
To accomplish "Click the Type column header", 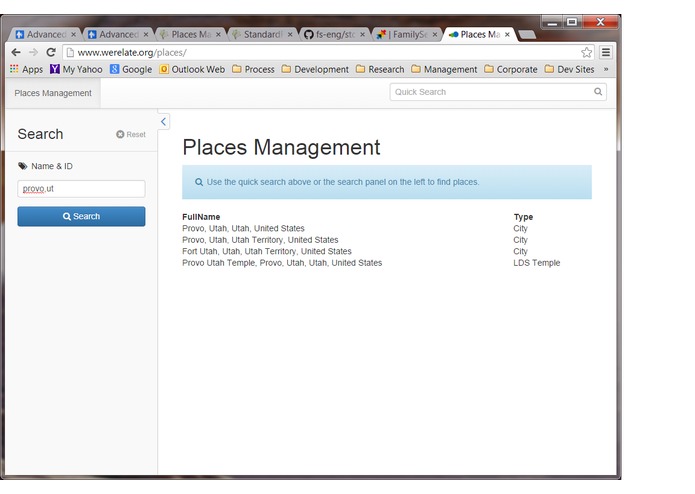I will coord(523,217).
